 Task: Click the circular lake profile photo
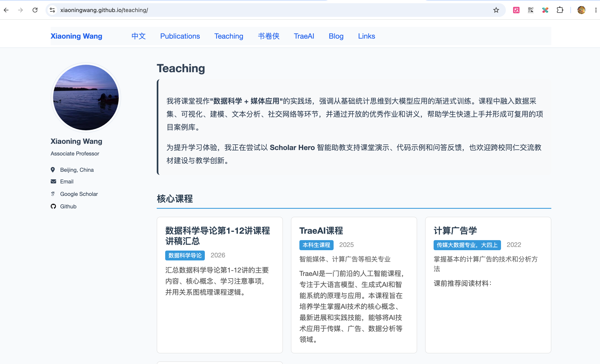point(86,97)
